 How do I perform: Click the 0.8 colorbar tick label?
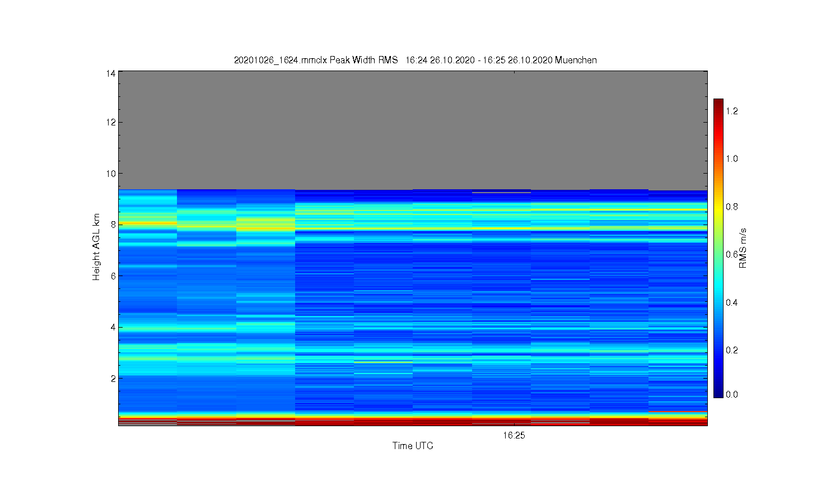(732, 207)
